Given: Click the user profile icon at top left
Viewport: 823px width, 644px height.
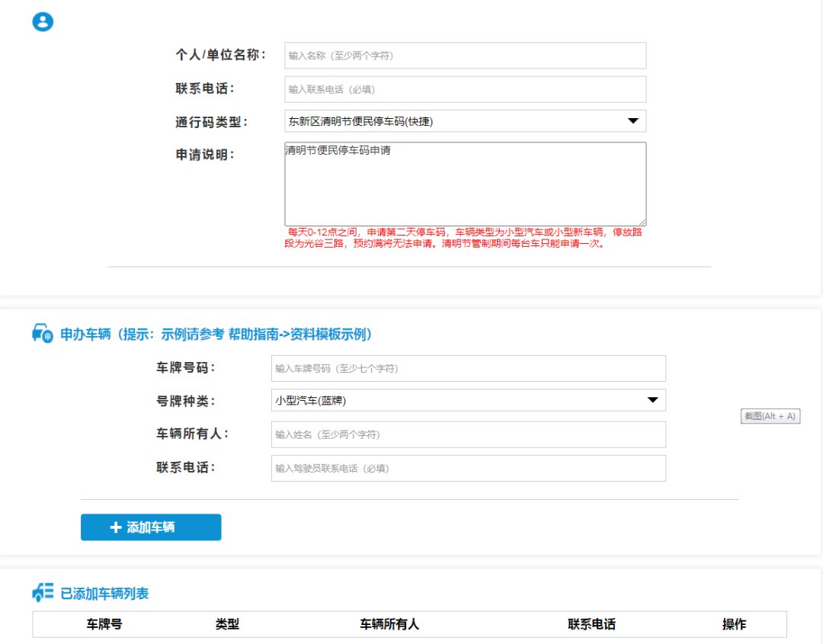Looking at the screenshot, I should 43,21.
